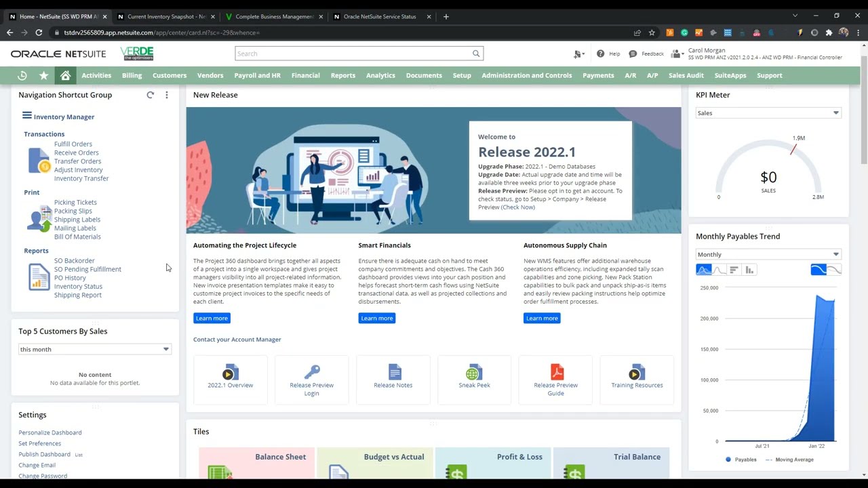Image resolution: width=868 pixels, height=488 pixels.
Task: Open the Inventory Status report link
Action: click(x=78, y=286)
